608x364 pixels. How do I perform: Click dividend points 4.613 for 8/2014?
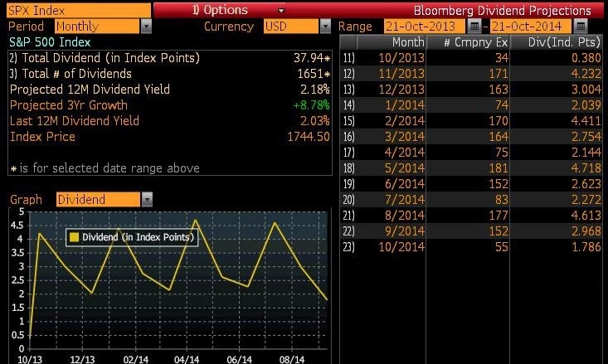pyautogui.click(x=586, y=216)
